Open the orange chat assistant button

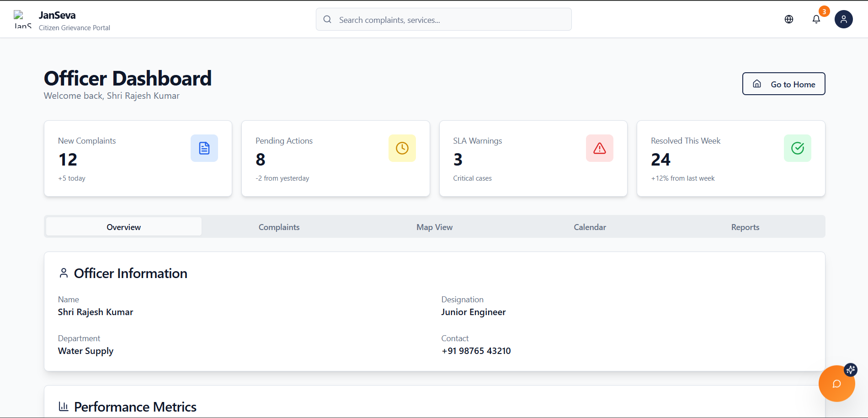click(836, 384)
